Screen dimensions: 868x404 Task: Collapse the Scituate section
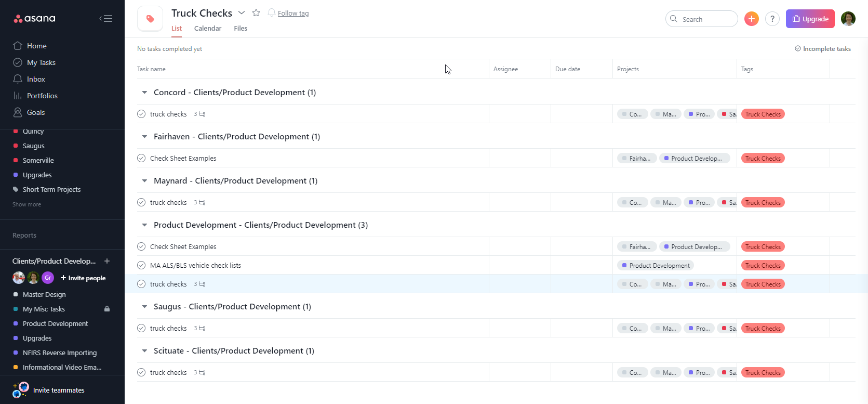144,351
